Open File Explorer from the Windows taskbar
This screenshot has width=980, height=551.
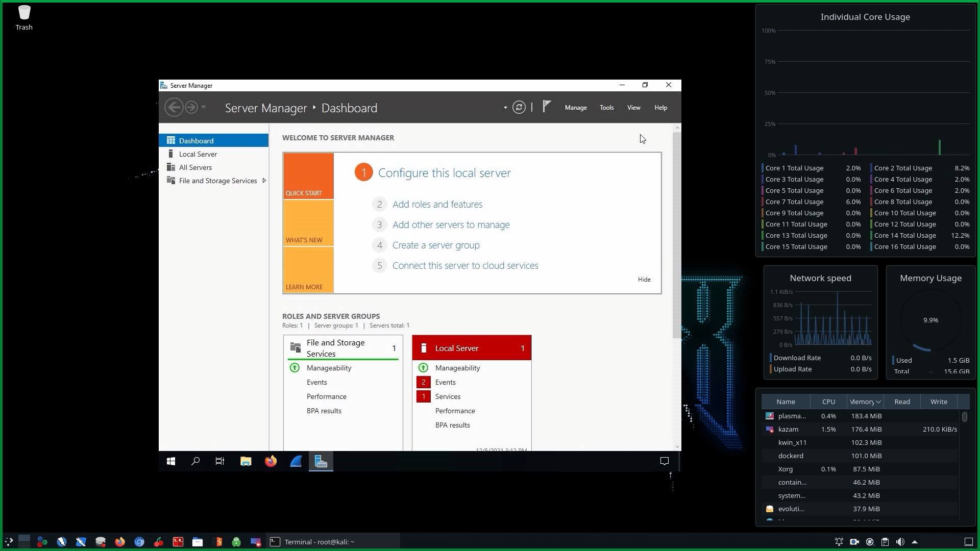246,461
